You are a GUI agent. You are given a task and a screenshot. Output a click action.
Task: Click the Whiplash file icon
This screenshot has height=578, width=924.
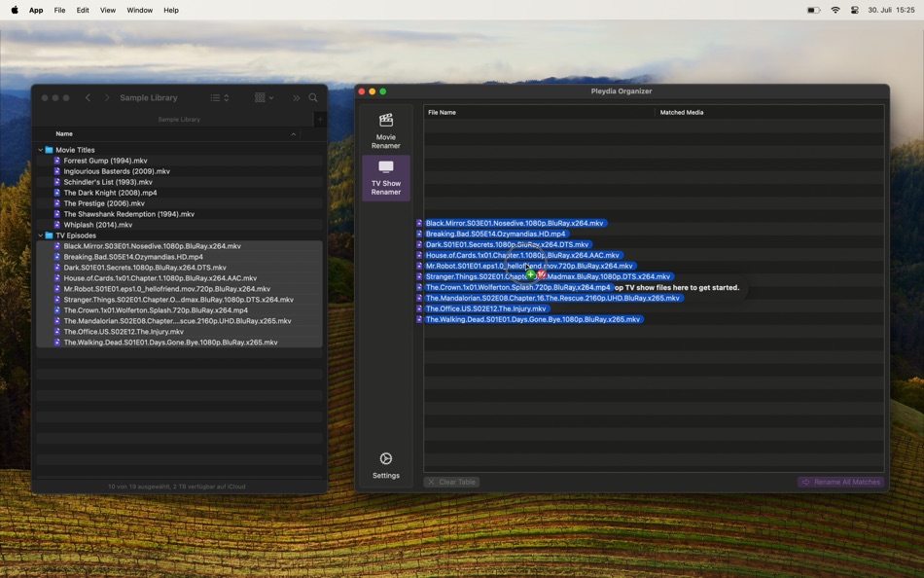57,225
